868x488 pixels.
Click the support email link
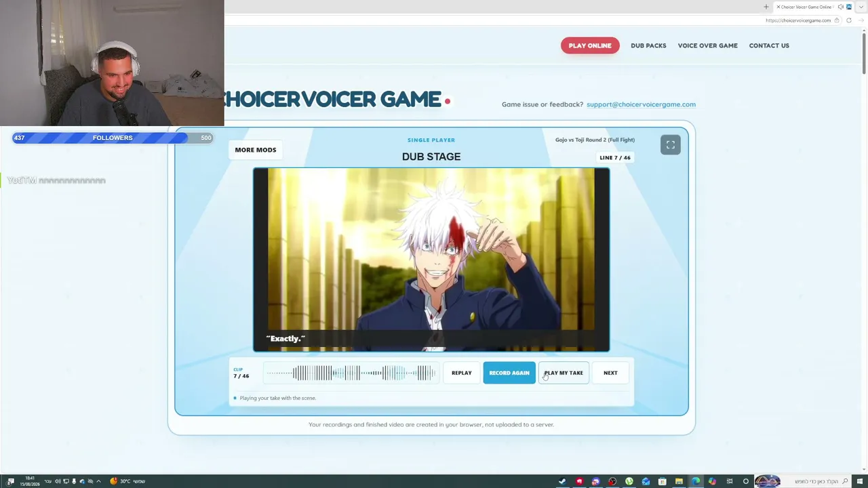(x=641, y=104)
